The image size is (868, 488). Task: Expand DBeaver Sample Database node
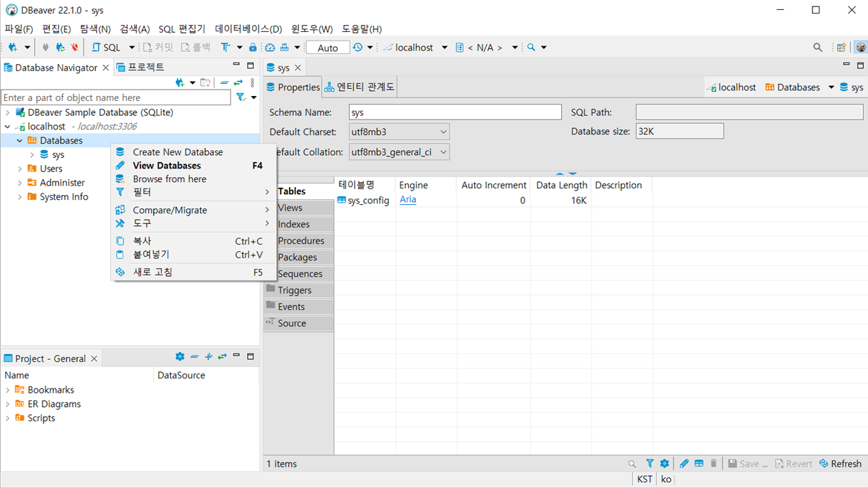pyautogui.click(x=7, y=112)
